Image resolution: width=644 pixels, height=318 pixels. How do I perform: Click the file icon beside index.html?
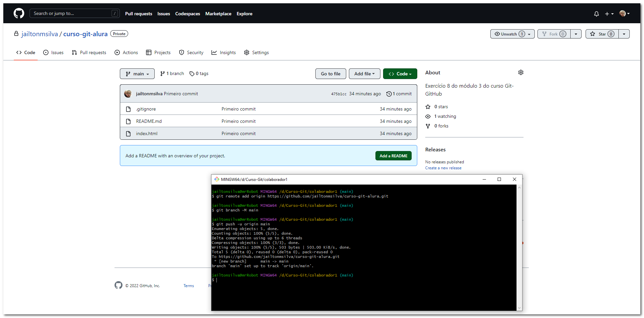point(128,133)
